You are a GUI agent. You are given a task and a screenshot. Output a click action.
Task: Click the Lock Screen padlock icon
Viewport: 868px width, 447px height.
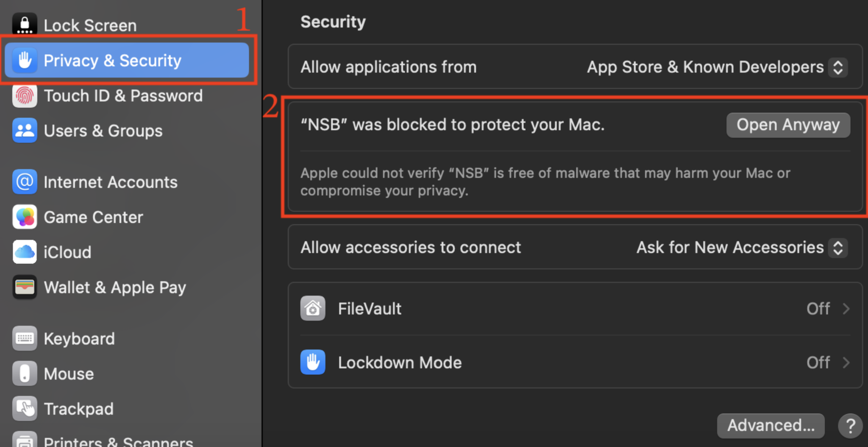coord(25,25)
